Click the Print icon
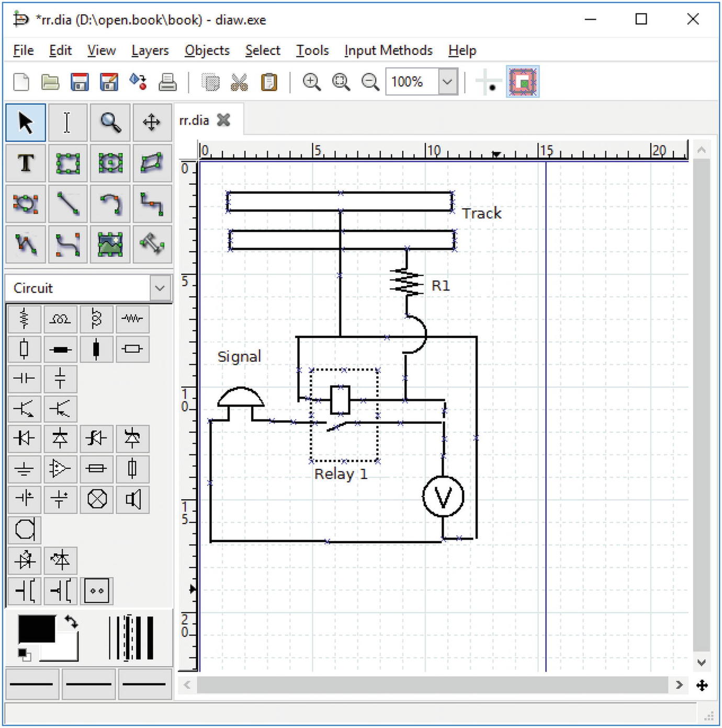Viewport: 722px width, 728px height. (x=167, y=82)
